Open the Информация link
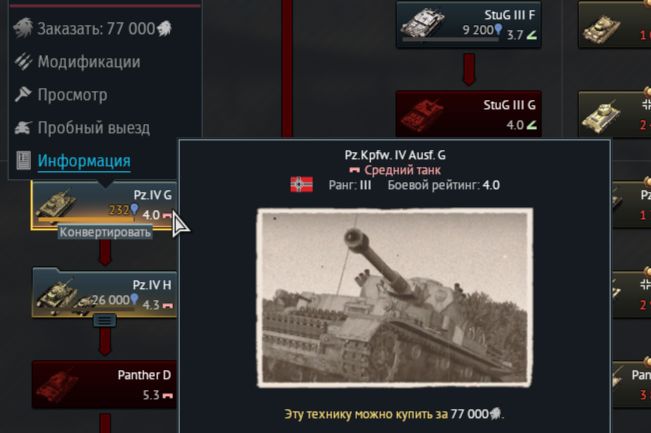 tap(84, 161)
